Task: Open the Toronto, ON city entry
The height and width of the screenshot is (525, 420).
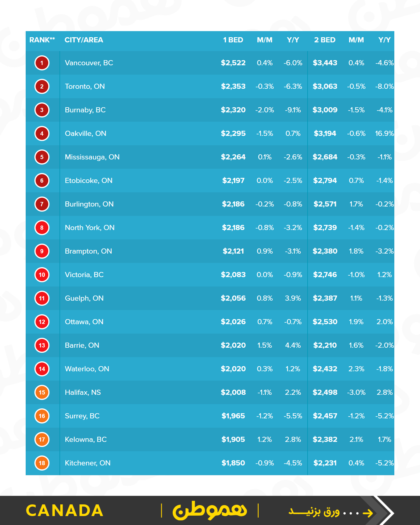Action: [85, 86]
